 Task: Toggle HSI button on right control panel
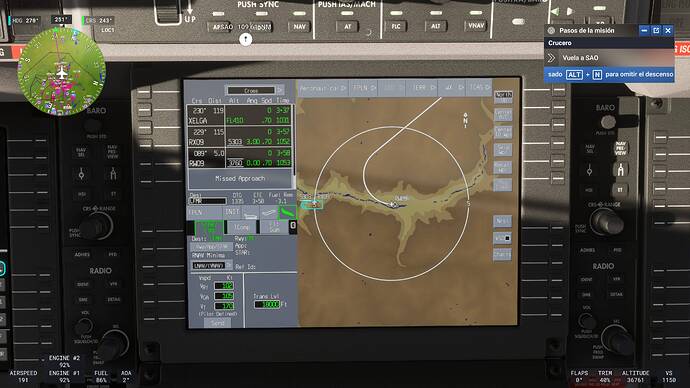pyautogui.click(x=590, y=190)
